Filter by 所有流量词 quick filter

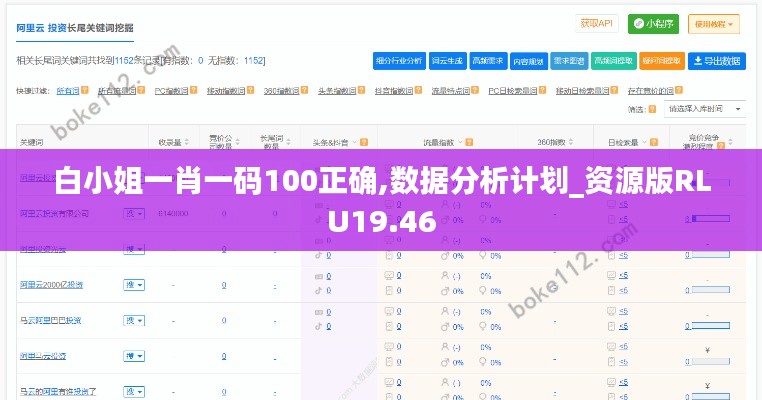point(117,90)
